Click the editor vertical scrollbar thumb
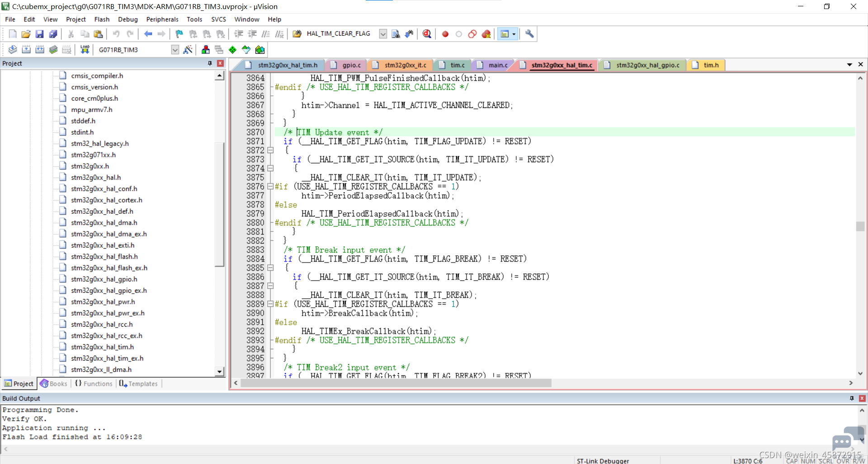 [860, 226]
